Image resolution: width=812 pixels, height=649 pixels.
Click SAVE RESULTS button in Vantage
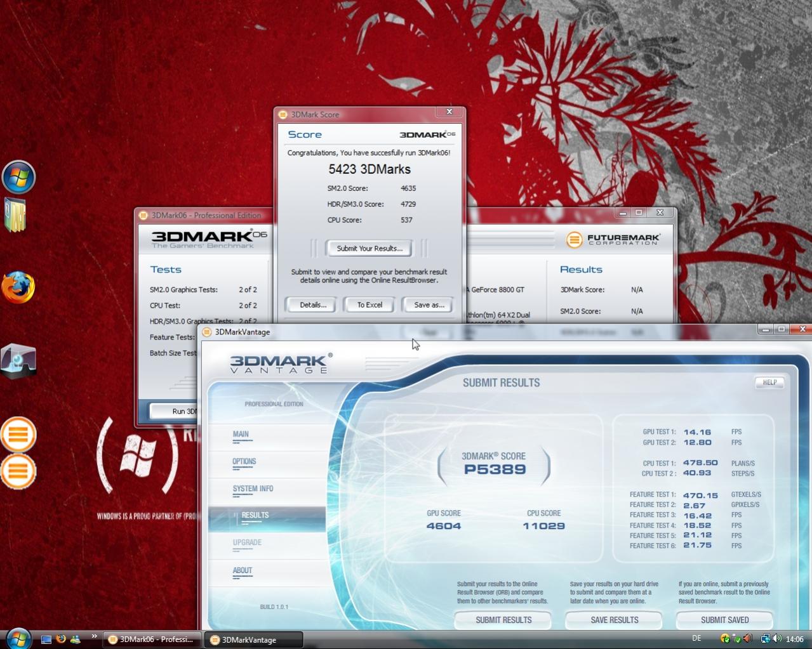(x=614, y=620)
